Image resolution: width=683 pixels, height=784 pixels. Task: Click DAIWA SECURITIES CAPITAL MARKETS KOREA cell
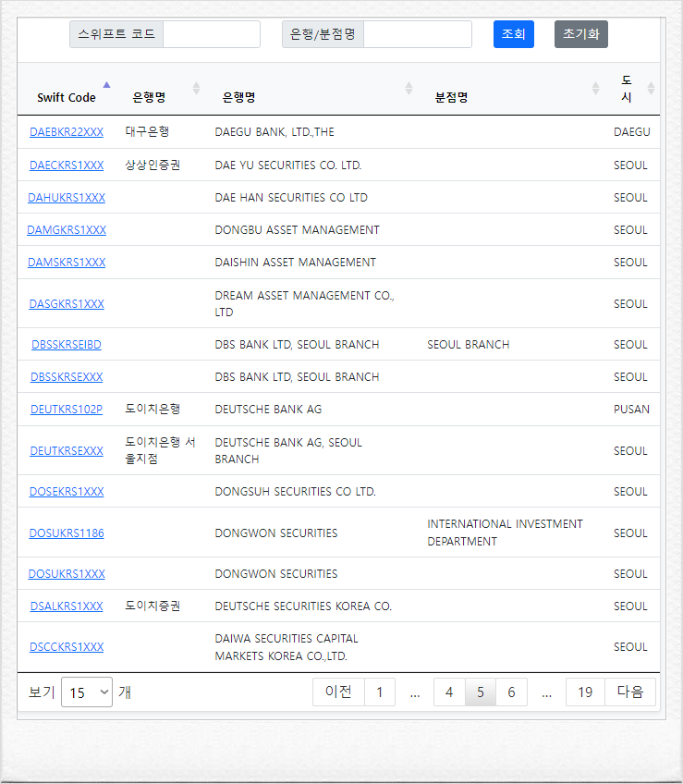click(287, 647)
